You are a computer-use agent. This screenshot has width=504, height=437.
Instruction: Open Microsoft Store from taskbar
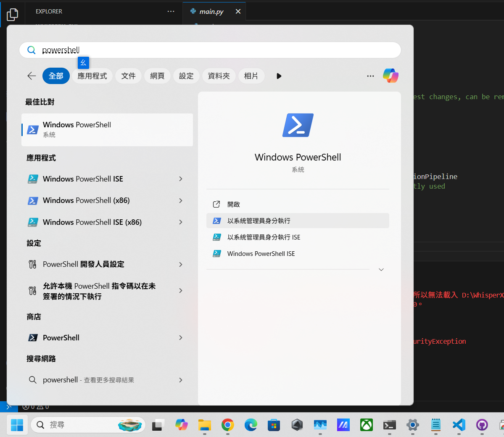click(x=274, y=425)
